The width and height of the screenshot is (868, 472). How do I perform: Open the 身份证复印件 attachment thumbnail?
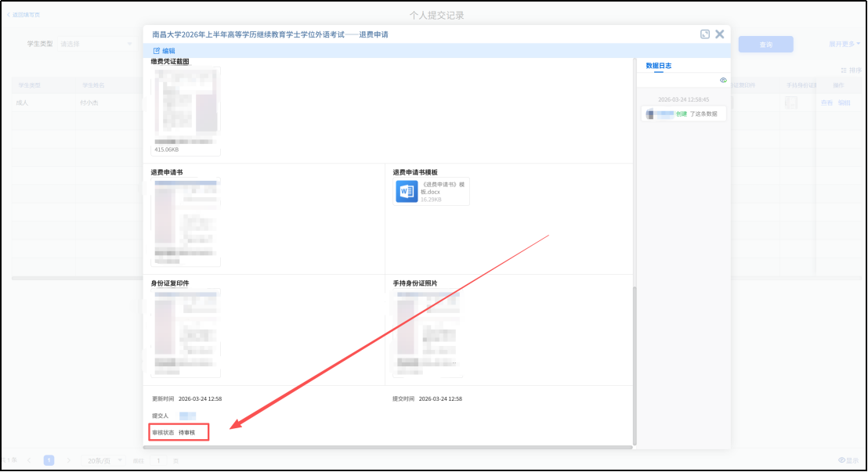tap(186, 333)
